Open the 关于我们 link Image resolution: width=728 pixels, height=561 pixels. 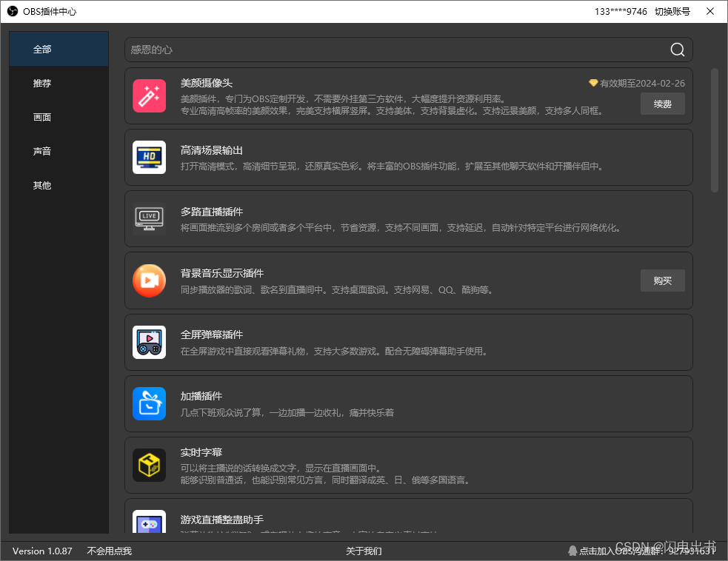click(x=364, y=551)
